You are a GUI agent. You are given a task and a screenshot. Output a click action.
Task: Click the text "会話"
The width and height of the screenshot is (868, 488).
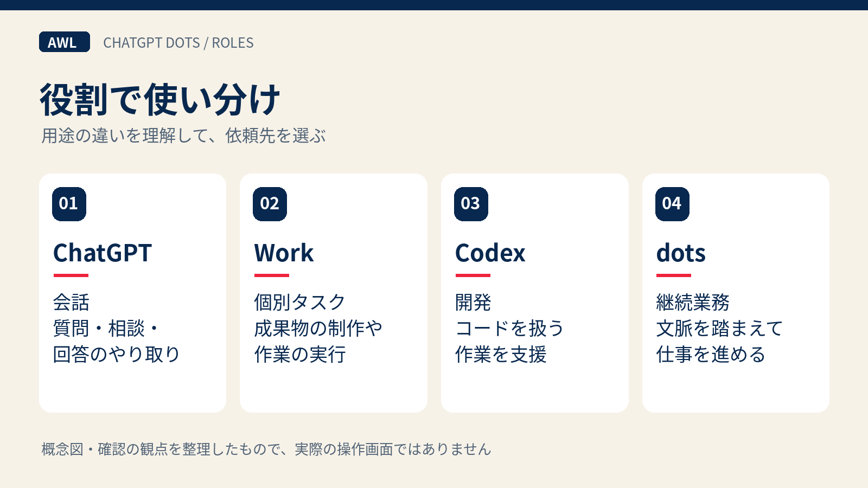71,303
